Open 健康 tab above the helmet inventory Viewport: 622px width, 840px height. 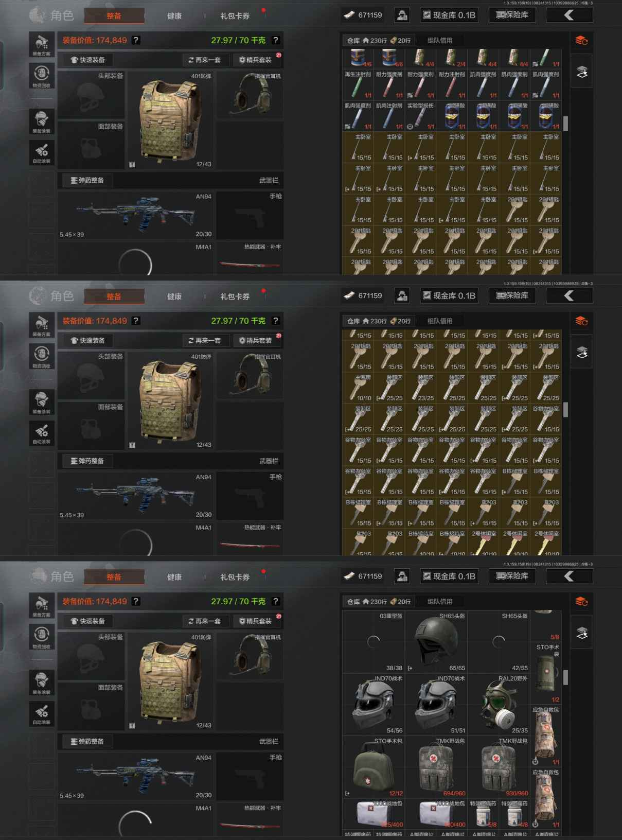pos(174,577)
